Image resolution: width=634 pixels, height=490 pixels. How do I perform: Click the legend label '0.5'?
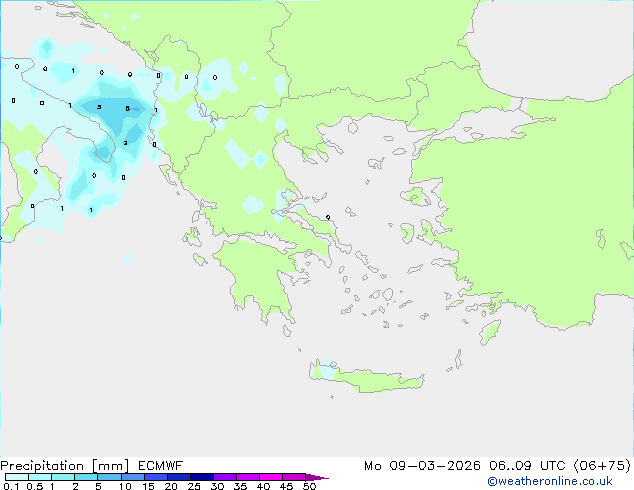tap(35, 486)
